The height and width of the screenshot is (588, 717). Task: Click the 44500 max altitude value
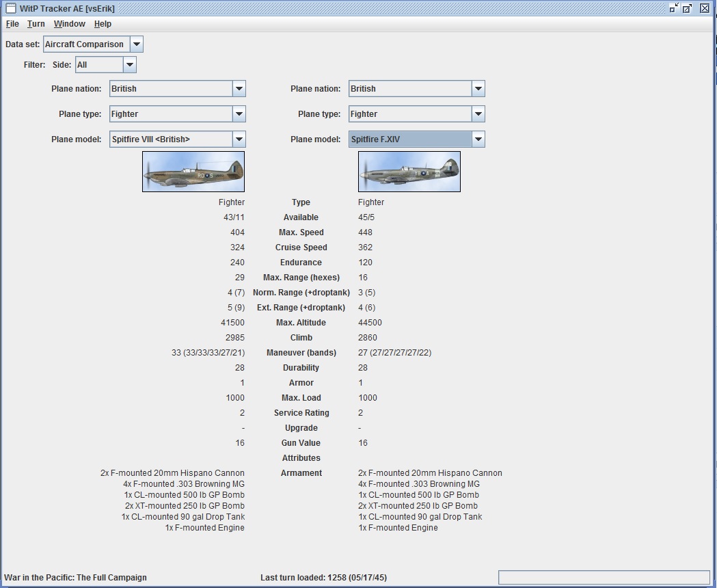pyautogui.click(x=370, y=323)
